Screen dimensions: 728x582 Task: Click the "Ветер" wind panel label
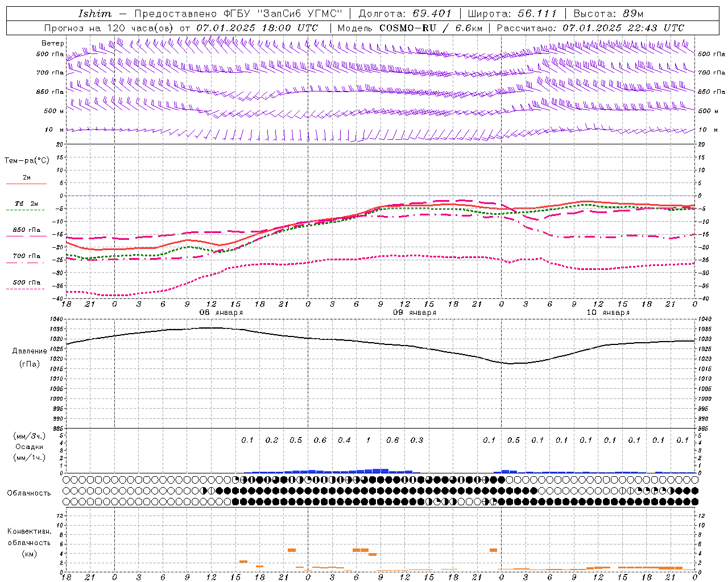click(x=53, y=43)
